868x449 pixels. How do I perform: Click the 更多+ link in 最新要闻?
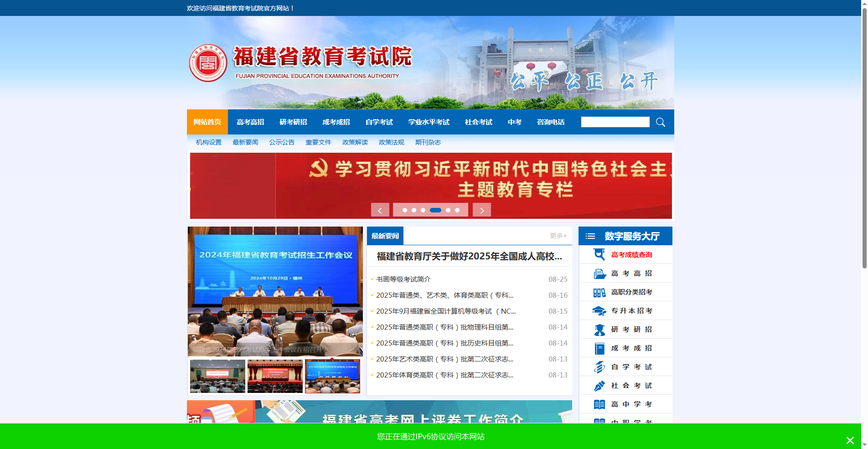tap(558, 236)
